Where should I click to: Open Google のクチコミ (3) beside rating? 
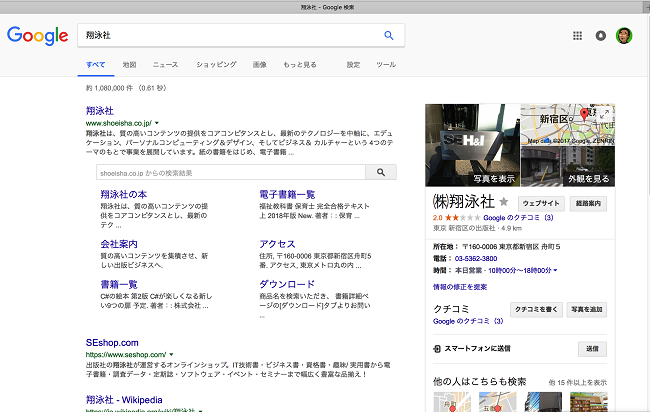point(518,218)
